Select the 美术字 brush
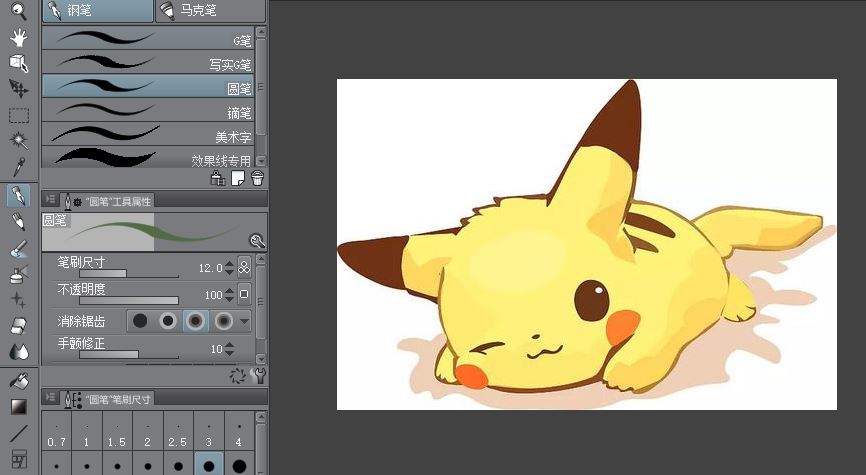 point(148,134)
